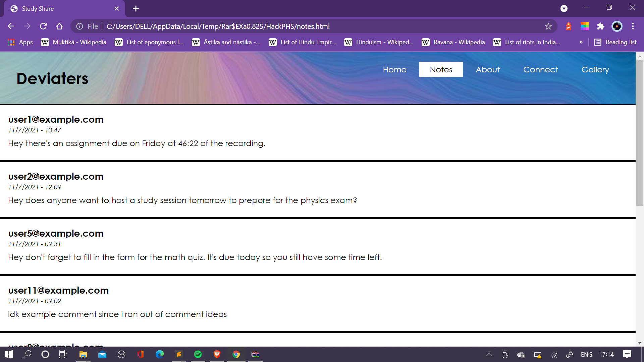Go to the Home nav item
Image resolution: width=644 pixels, height=362 pixels.
coord(394,69)
